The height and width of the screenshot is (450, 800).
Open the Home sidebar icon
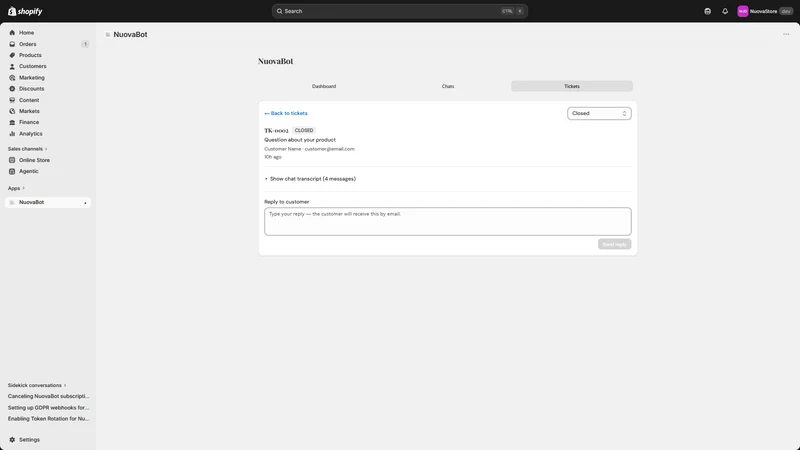point(12,33)
